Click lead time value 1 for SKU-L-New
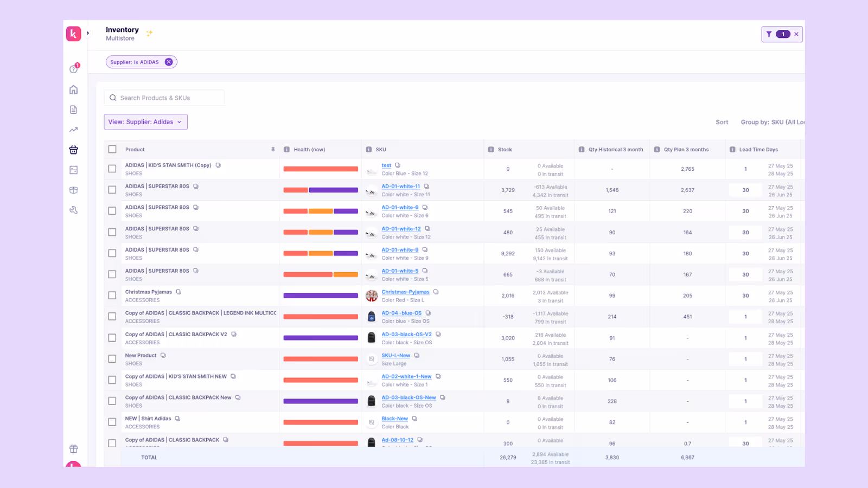The image size is (868, 488). (745, 359)
